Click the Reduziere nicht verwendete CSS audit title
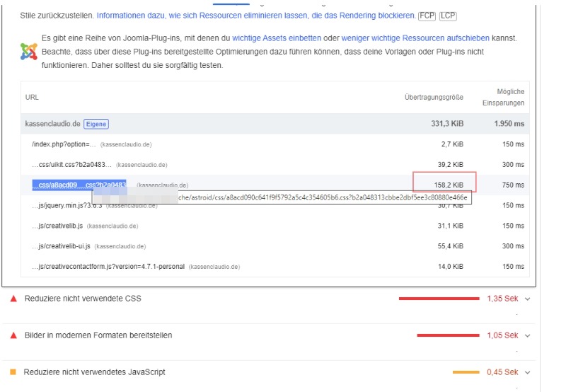This screenshot has width=566, height=392. pyautogui.click(x=83, y=299)
